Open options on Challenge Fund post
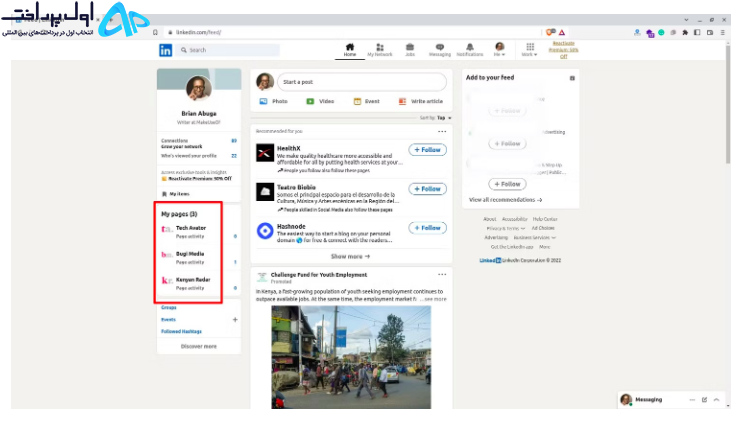This screenshot has width=741, height=424. (x=442, y=275)
